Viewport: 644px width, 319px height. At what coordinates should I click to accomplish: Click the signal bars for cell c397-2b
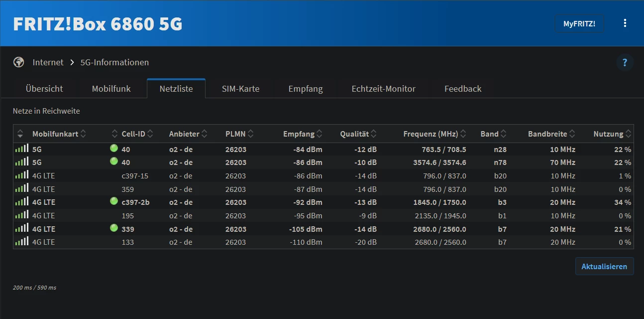[x=22, y=201]
